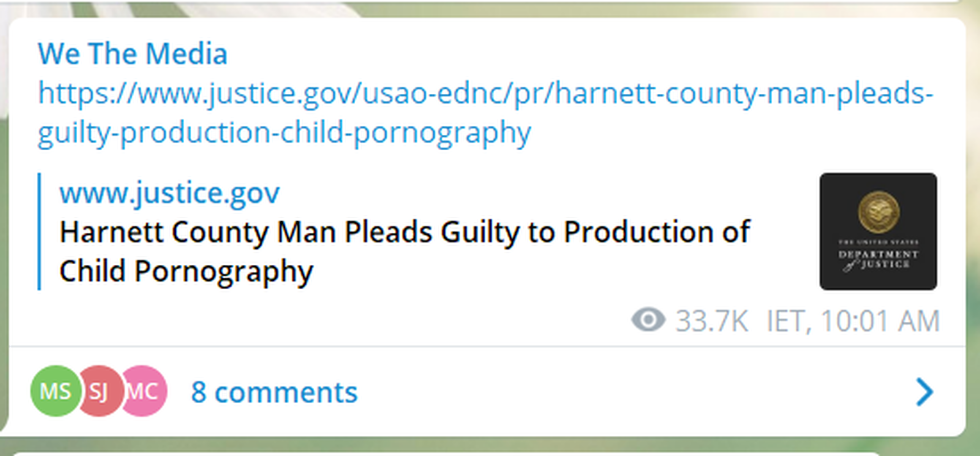
Task: Click the www.justice.gov preview site name
Action: tap(169, 193)
